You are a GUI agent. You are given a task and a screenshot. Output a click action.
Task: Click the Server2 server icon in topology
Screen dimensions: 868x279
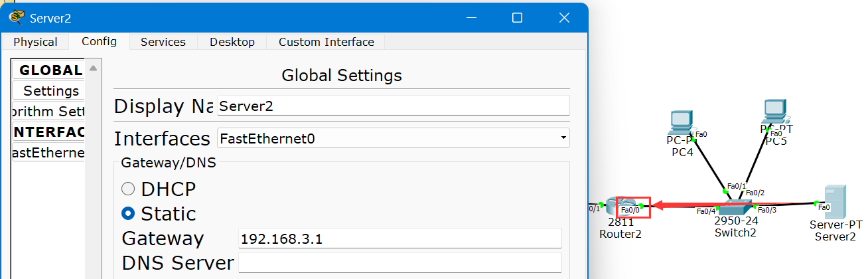(x=835, y=202)
